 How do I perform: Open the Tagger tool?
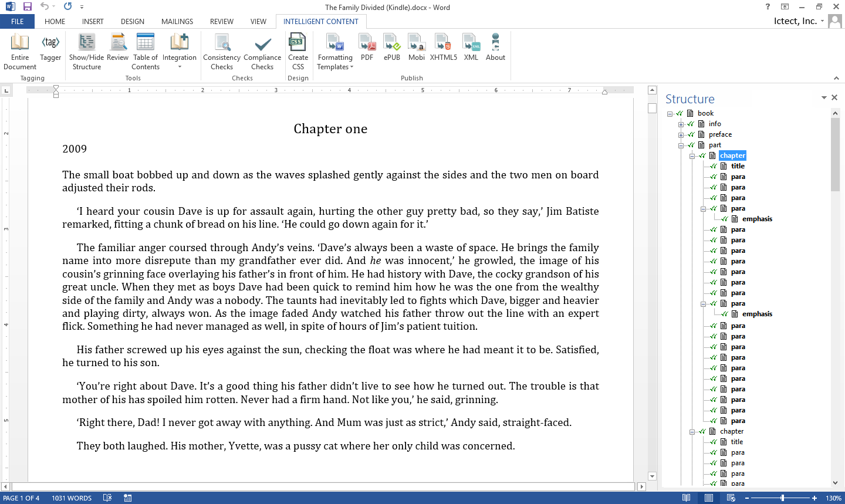[50, 48]
